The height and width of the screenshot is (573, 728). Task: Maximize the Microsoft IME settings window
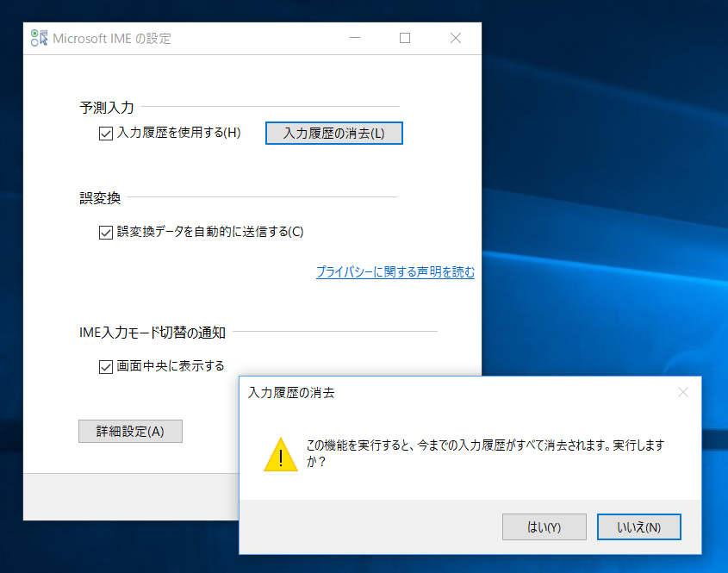coord(404,38)
